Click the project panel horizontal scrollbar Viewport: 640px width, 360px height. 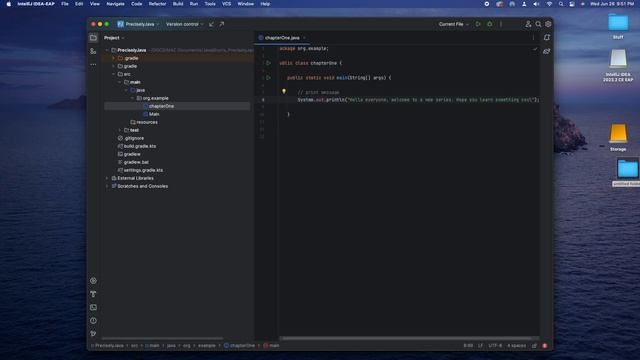162,338
